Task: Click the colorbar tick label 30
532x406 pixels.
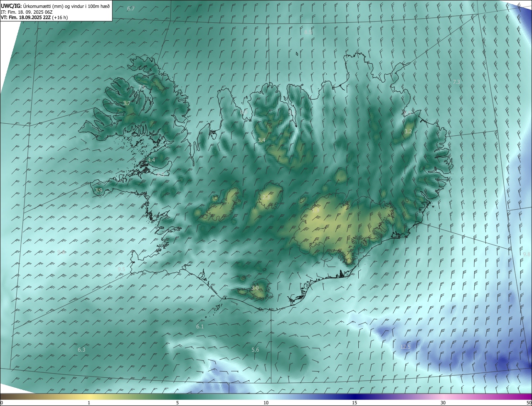Action: click(x=443, y=403)
